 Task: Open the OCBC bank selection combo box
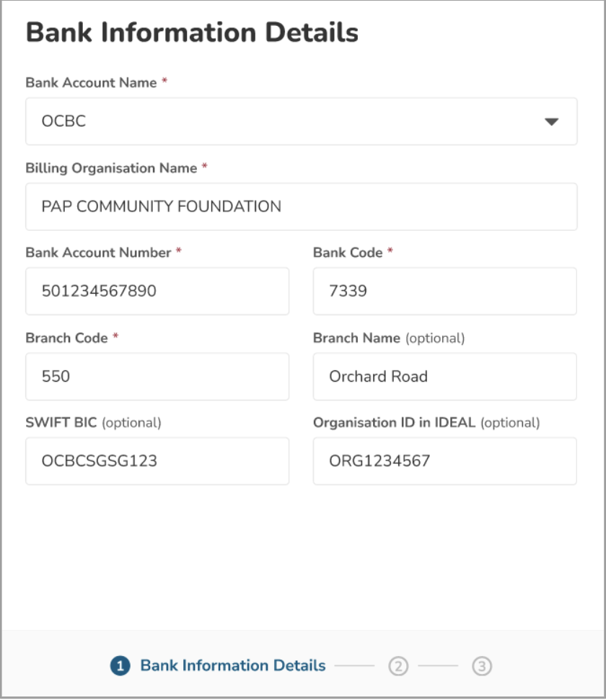[x=289, y=122]
